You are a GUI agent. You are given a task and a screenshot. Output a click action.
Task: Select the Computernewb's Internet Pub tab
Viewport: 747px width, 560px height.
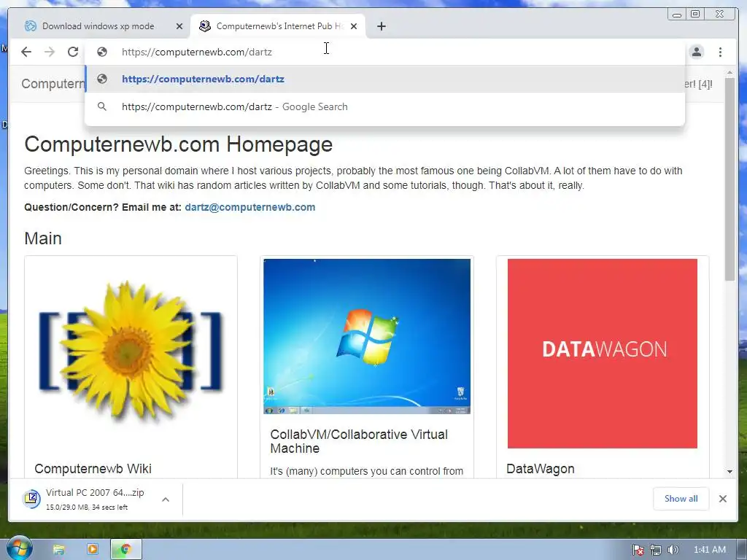[x=278, y=26]
